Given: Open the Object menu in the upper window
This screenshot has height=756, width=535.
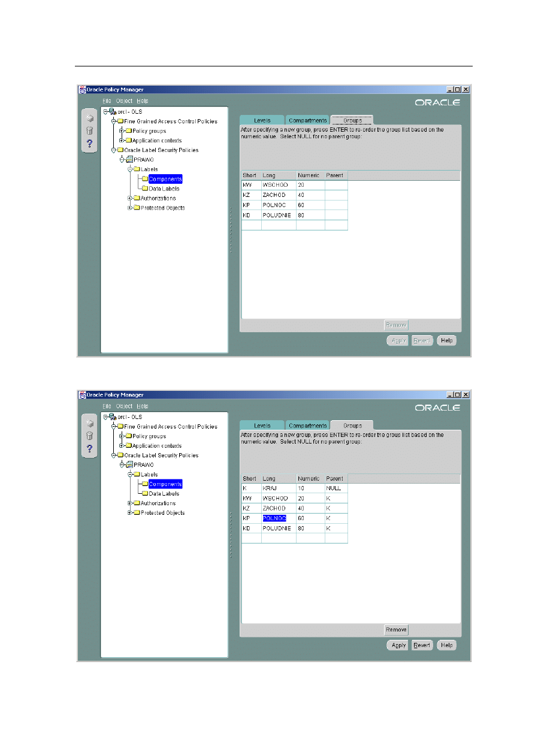Looking at the screenshot, I should tap(124, 101).
